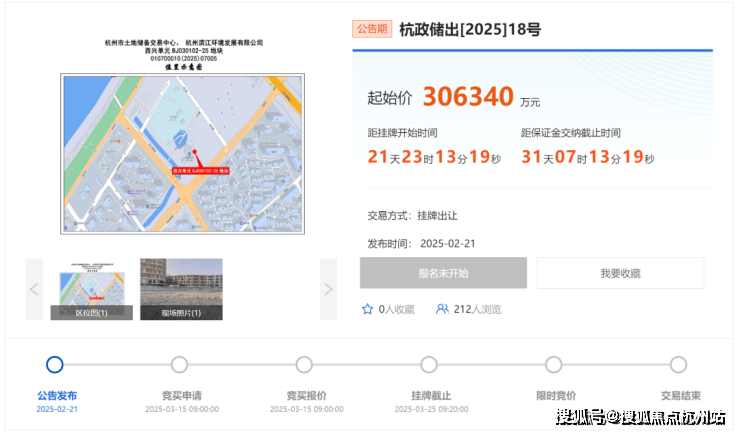Screen dimensions: 740x434
Task: Select the 竞买报价 timeline step circle
Action: (x=304, y=365)
